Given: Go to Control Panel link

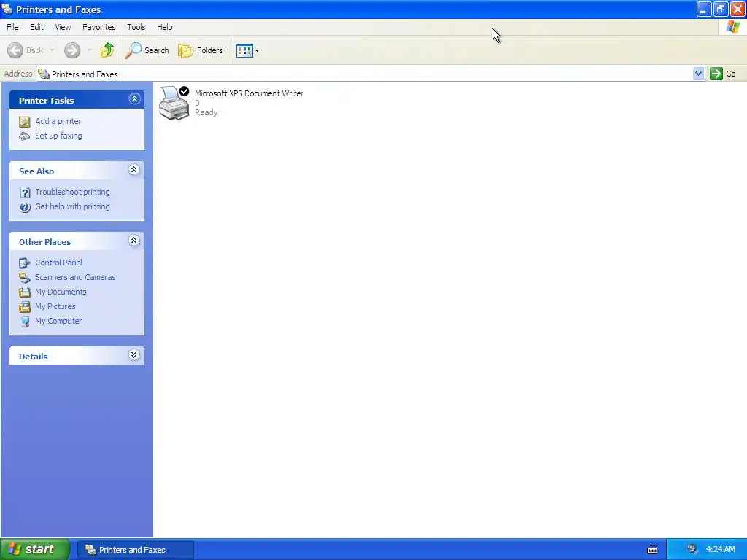Looking at the screenshot, I should click(58, 262).
